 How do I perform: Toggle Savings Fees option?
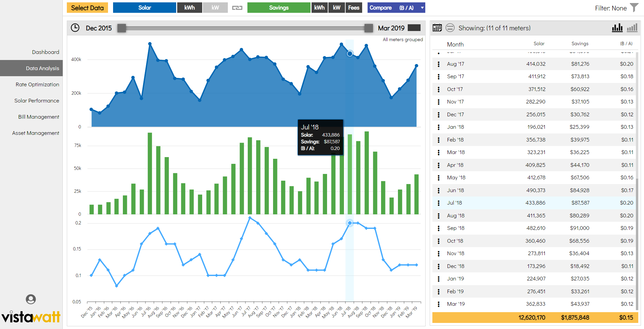(353, 8)
